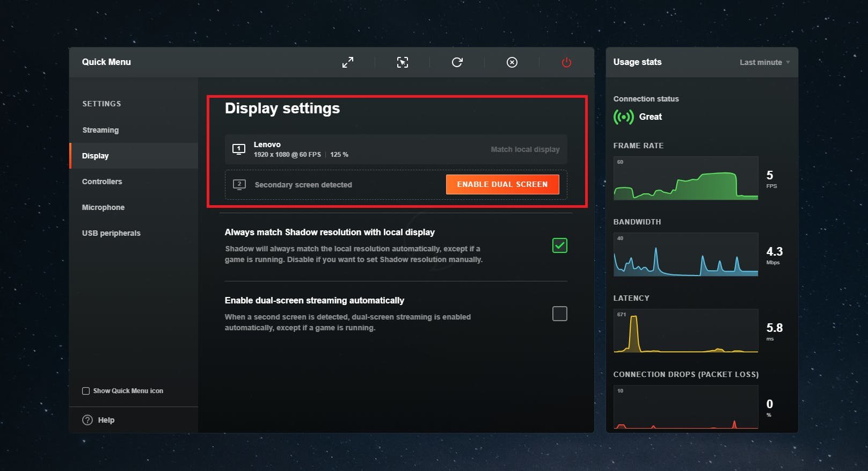Click the Usage stats title
Image resolution: width=868 pixels, height=471 pixels.
[637, 62]
